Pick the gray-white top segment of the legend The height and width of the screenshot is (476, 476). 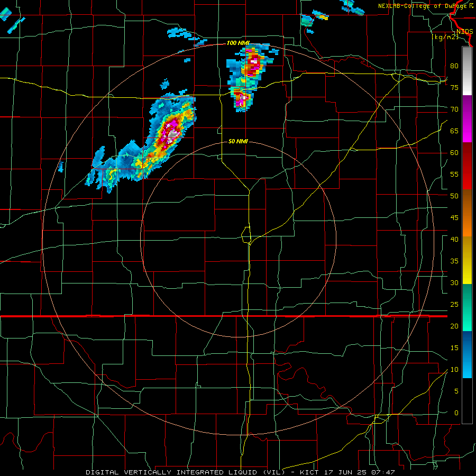[467, 71]
